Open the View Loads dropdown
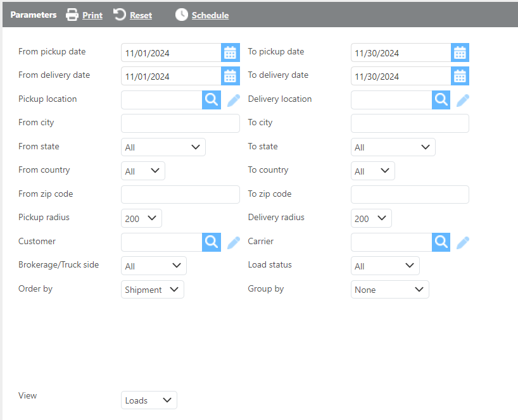 coord(149,400)
